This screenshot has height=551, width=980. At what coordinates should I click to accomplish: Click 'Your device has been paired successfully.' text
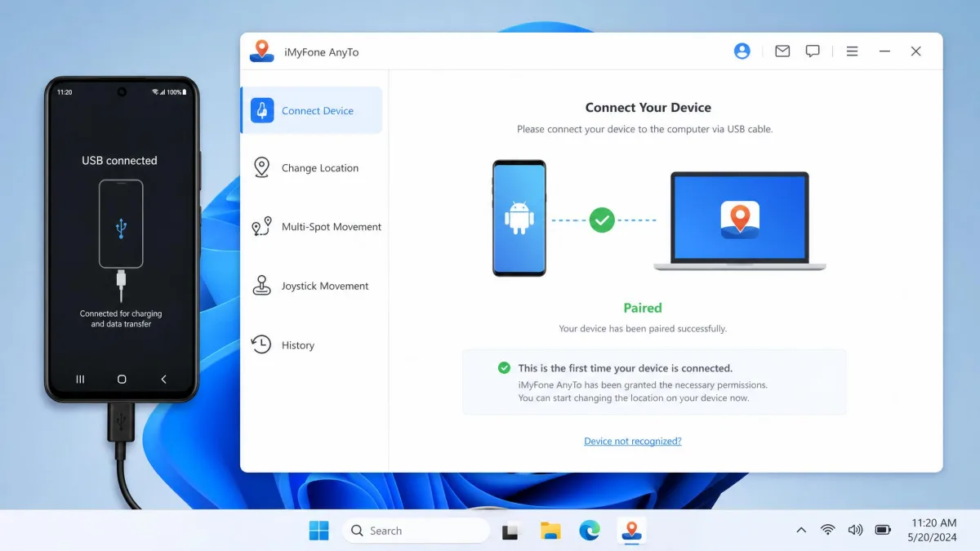[x=643, y=329]
